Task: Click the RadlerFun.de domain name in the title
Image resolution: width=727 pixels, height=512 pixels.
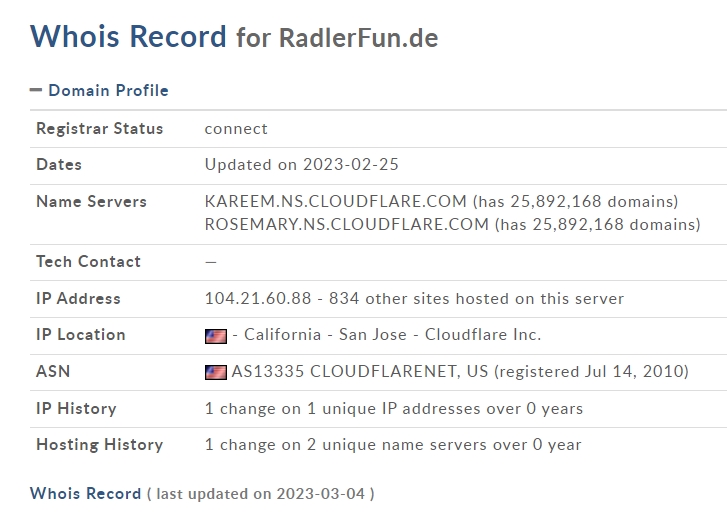Action: pos(358,38)
